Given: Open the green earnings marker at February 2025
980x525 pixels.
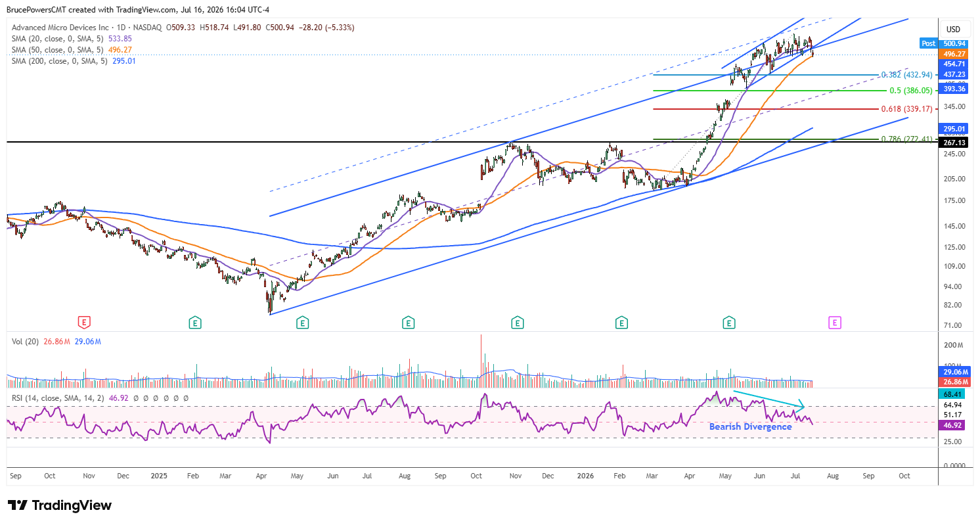Looking at the screenshot, I should 194,322.
